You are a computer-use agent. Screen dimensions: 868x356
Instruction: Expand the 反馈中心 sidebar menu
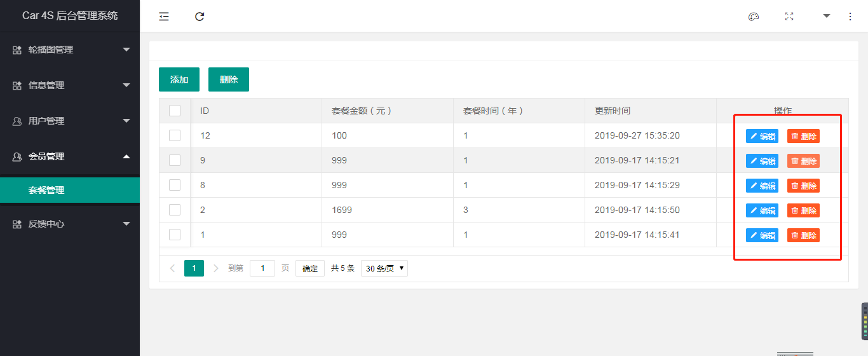click(70, 224)
